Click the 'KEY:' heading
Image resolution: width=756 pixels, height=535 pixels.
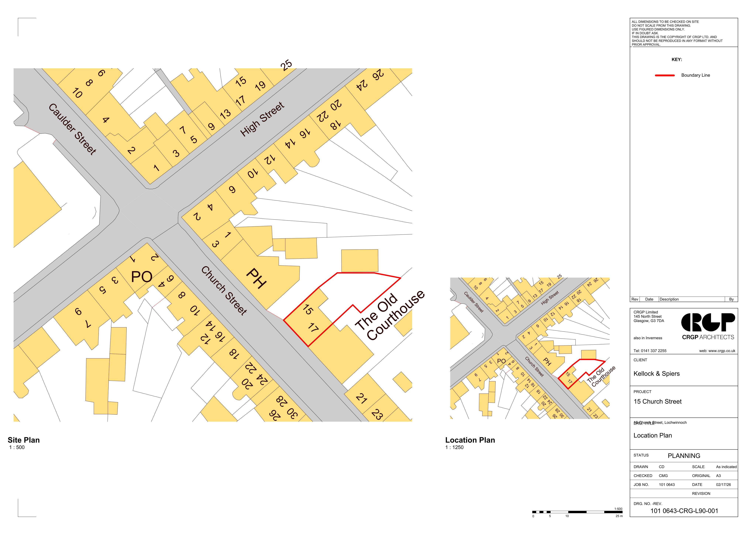[x=677, y=60]
